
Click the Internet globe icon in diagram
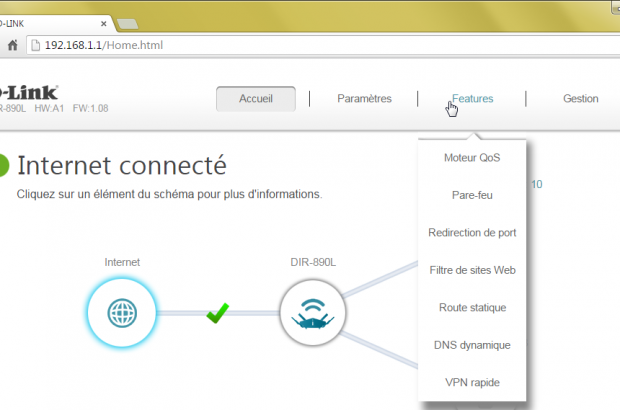123,314
